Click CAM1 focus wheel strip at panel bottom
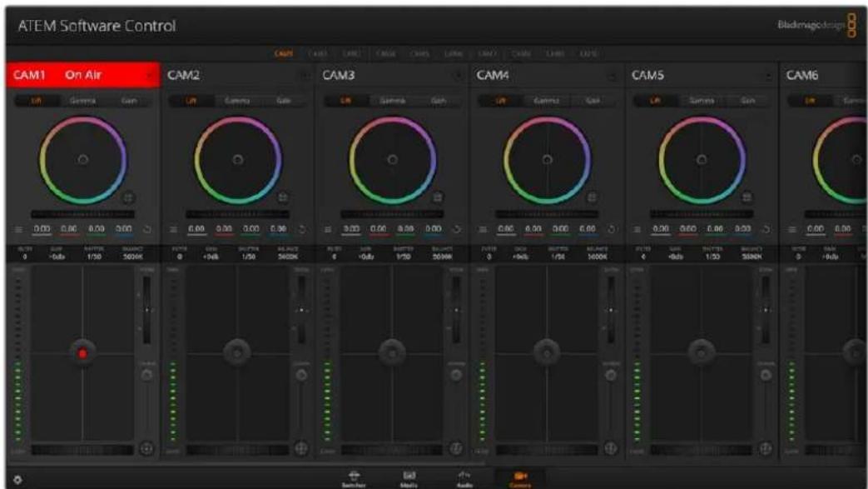 point(82,450)
